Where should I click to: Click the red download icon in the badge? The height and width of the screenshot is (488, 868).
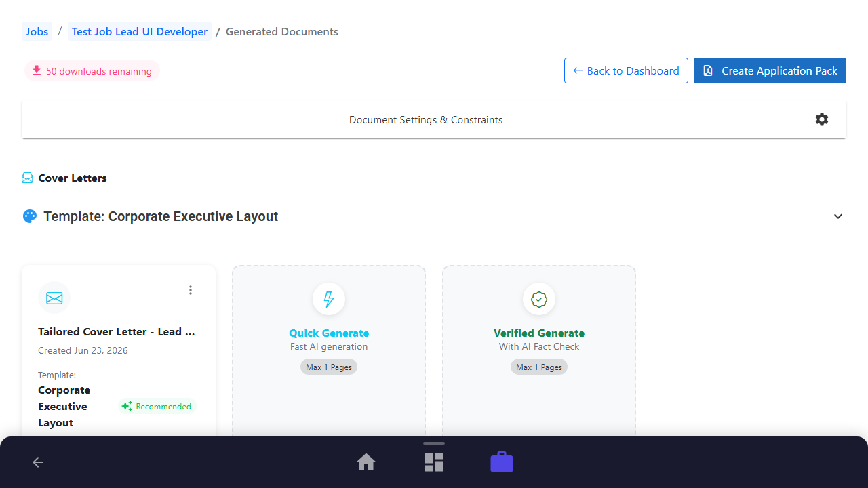[37, 70]
